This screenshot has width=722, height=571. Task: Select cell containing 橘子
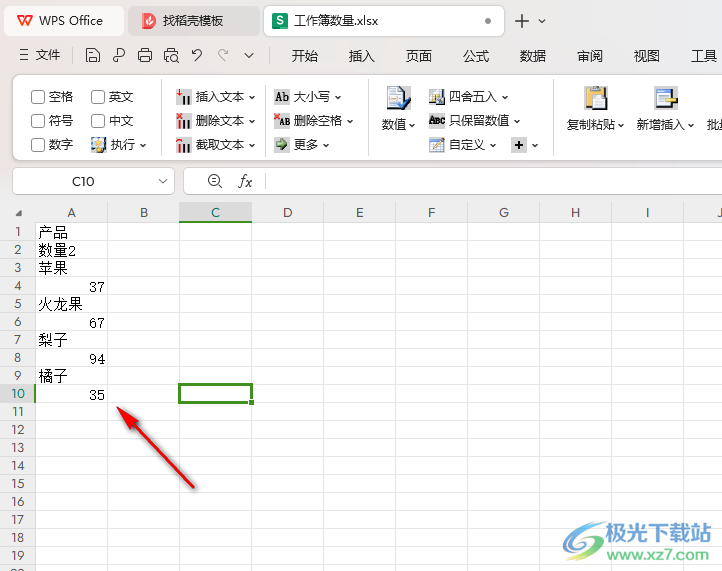[71, 376]
